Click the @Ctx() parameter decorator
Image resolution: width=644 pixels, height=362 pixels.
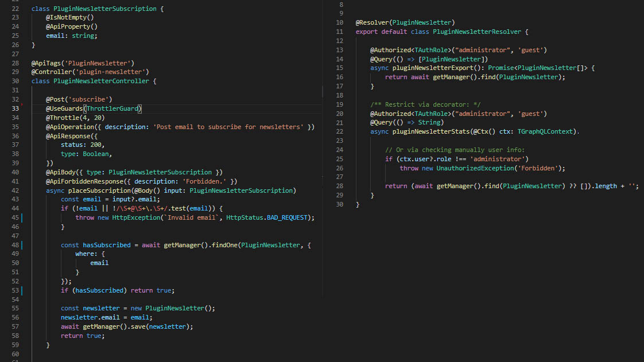[484, 132]
